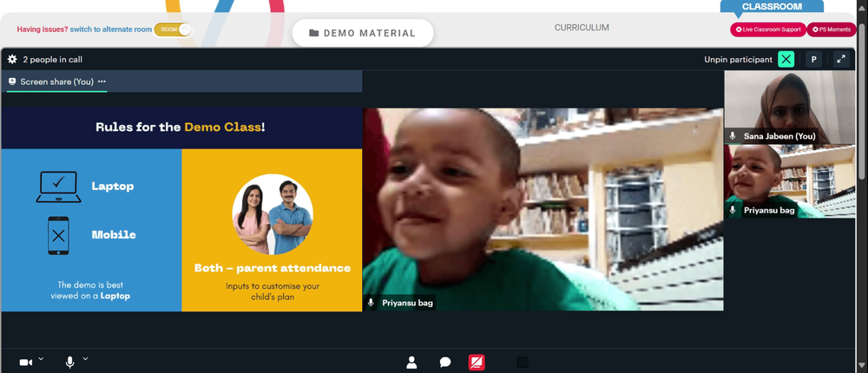
Task: Click mic icon on pinned Priyansu bag video
Action: 371,303
